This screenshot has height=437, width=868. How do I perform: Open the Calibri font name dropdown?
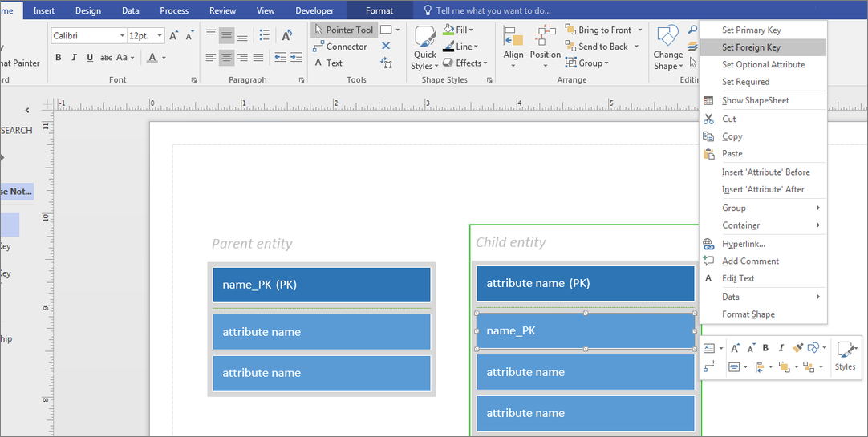[122, 36]
